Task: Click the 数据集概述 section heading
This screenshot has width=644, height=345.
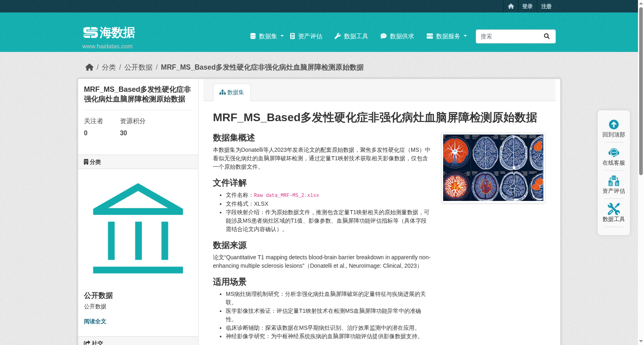Action: click(234, 138)
